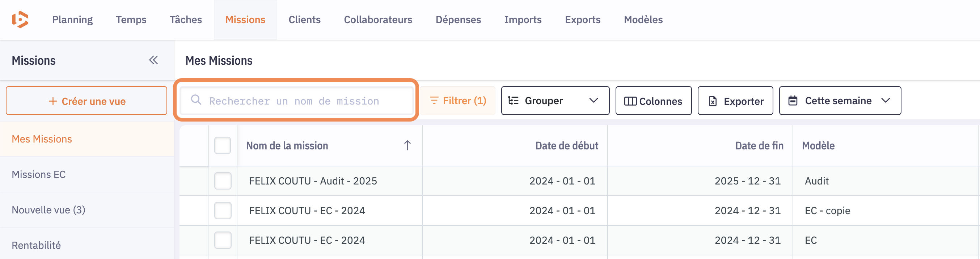This screenshot has height=259, width=980.
Task: Click the spreadsheet icon in Exporter
Action: [713, 101]
